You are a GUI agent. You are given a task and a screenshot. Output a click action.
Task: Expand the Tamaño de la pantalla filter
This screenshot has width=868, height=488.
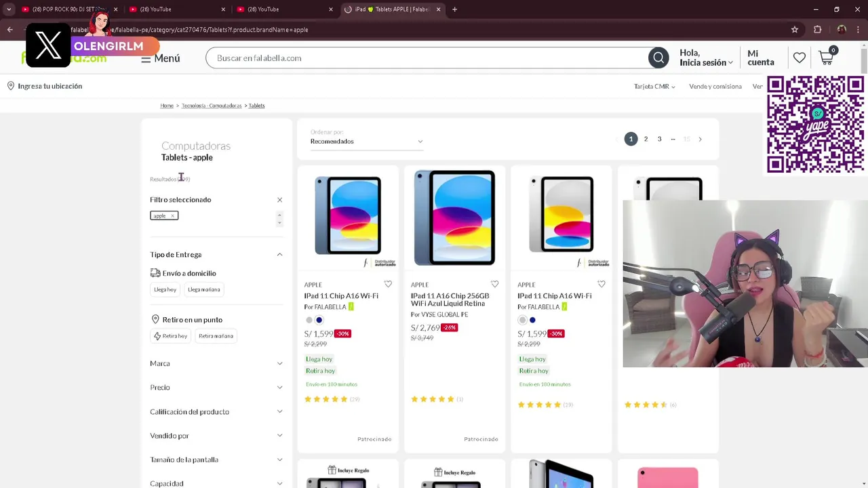216,460
